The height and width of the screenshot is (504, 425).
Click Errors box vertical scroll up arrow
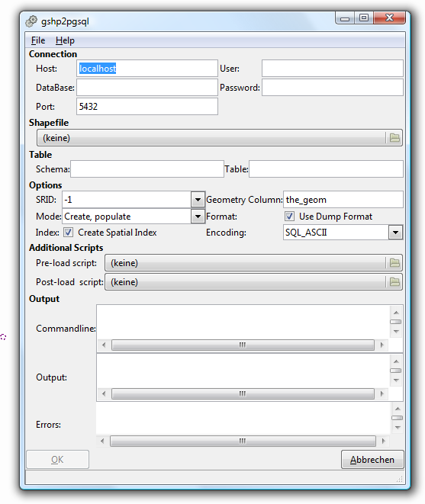398,409
